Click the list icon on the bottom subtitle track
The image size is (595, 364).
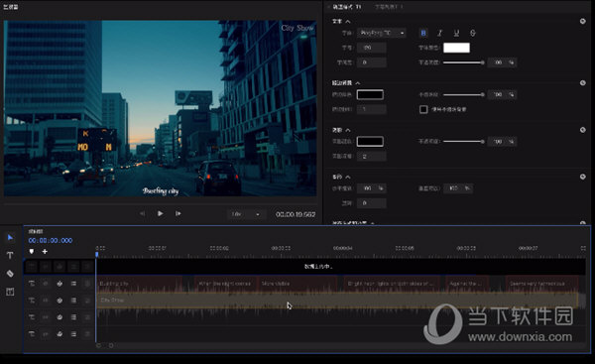(x=73, y=334)
